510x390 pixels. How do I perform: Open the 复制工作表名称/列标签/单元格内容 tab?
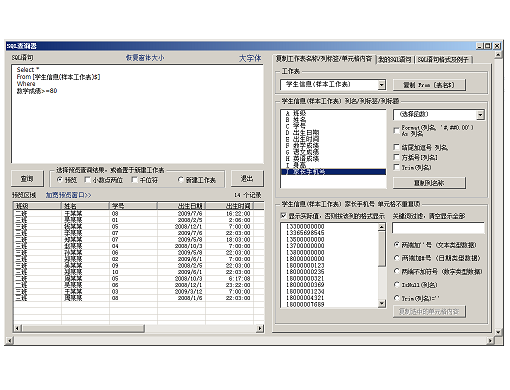pyautogui.click(x=324, y=59)
